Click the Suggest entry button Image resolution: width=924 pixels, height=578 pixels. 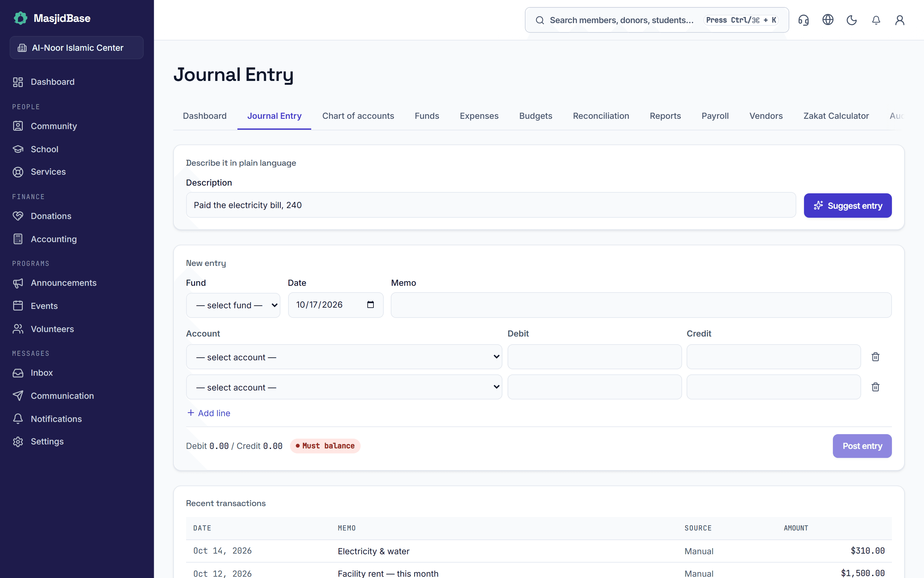[848, 206]
